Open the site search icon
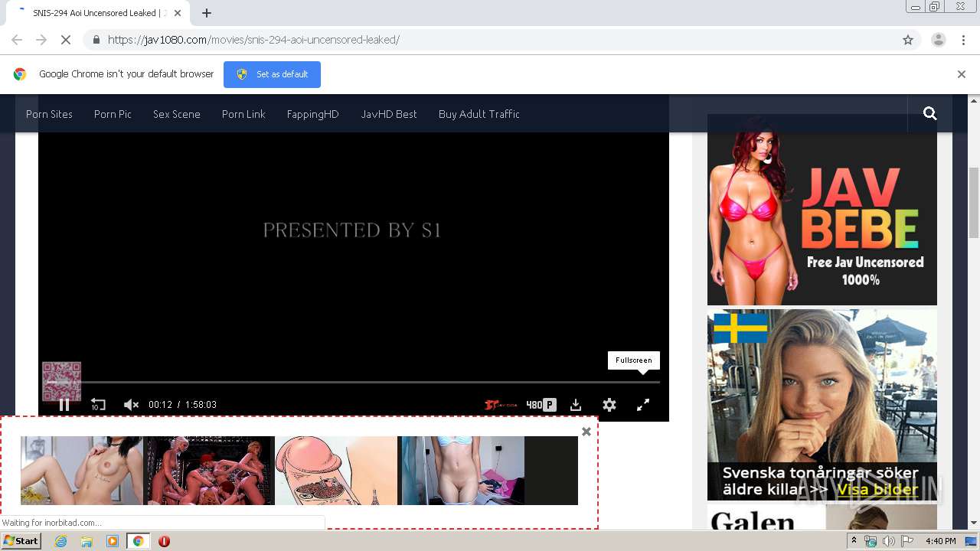The height and width of the screenshot is (551, 980). [930, 113]
